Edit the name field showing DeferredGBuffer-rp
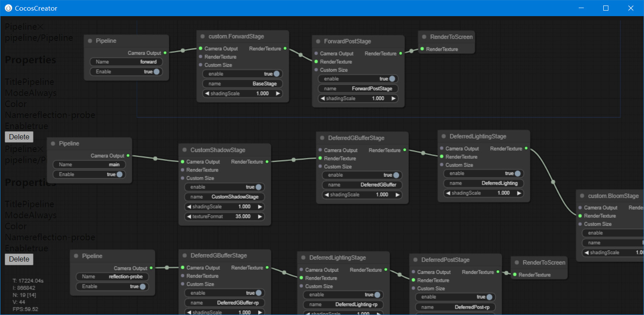Viewport: 644px width, 315px height. click(225, 303)
